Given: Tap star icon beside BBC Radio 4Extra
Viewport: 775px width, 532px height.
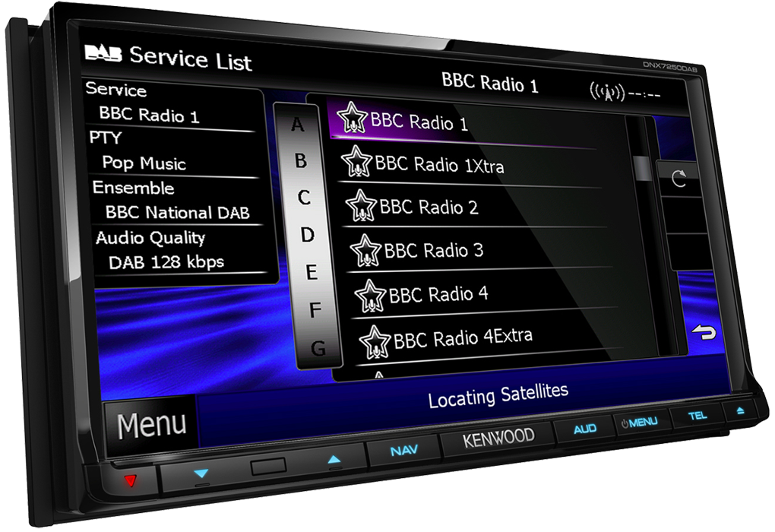Looking at the screenshot, I should tap(375, 342).
